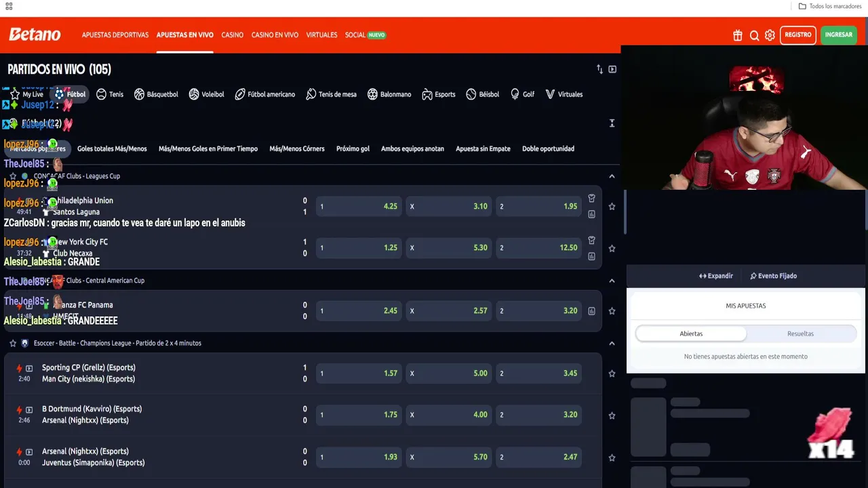Pick Sporting CP win odds 1.57
Image resolution: width=868 pixels, height=488 pixels.
coord(359,373)
